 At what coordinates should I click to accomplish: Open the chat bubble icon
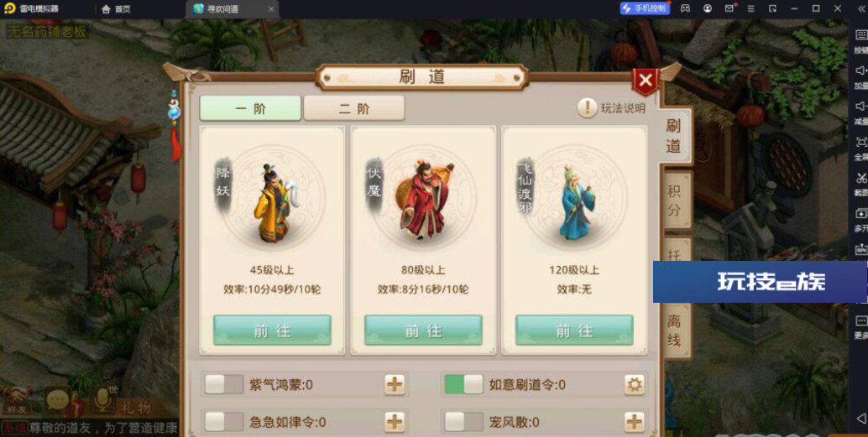[57, 399]
